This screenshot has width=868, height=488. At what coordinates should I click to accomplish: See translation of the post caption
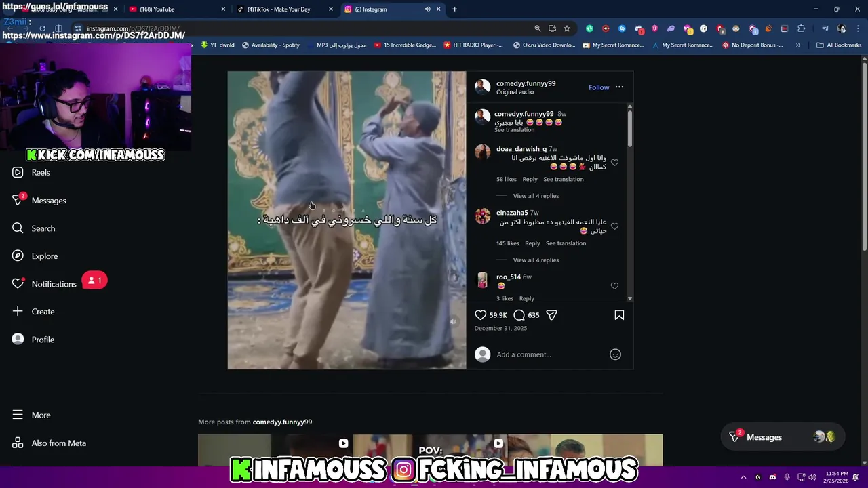point(514,130)
